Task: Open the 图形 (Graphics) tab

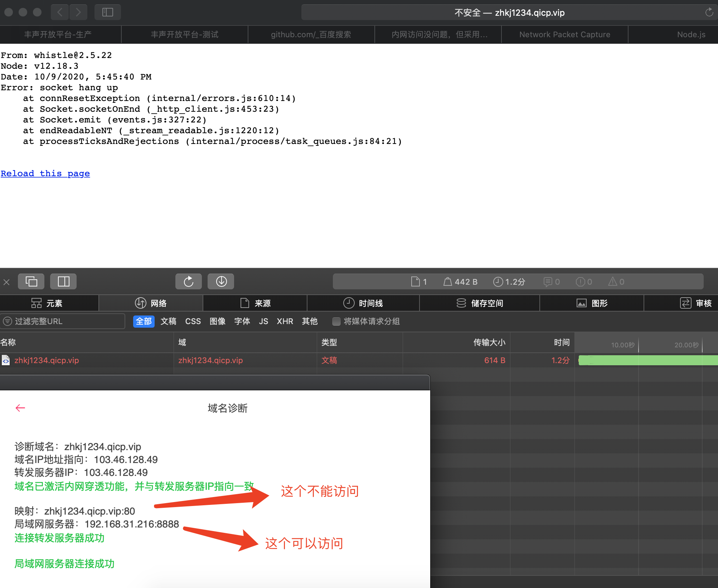Action: tap(592, 303)
